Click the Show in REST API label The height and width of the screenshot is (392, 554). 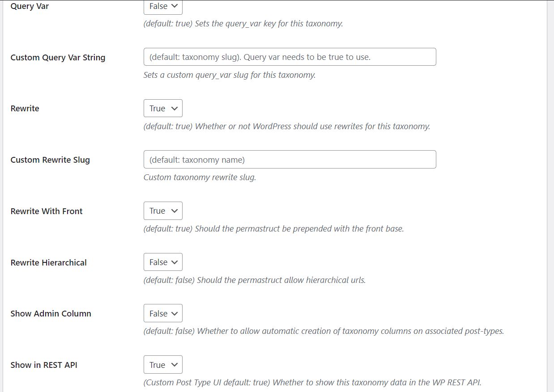(44, 365)
